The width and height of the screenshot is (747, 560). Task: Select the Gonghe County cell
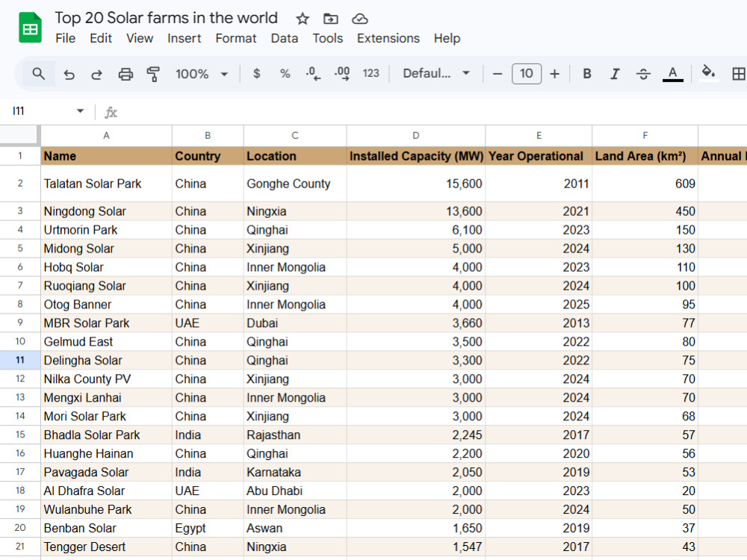point(295,184)
